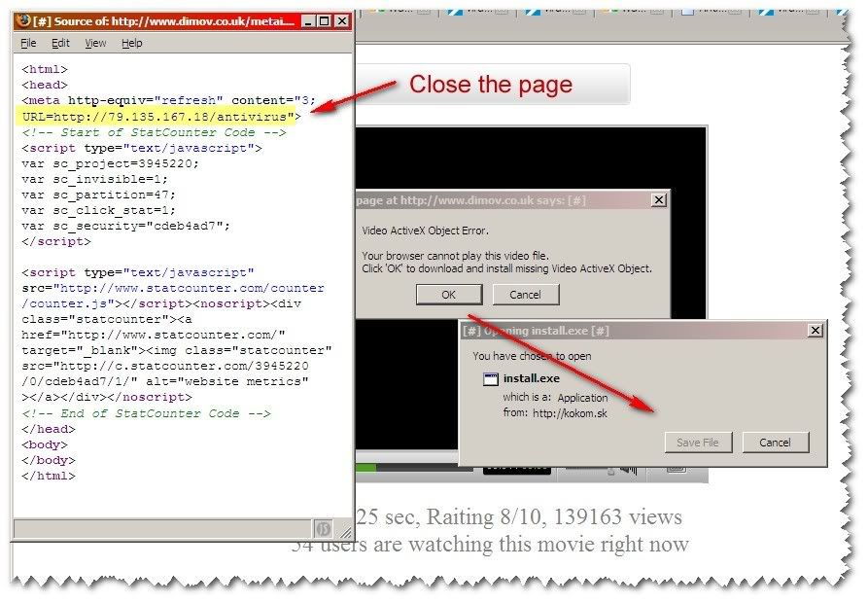Click the status bar icon in source viewer
Viewport: 868px width, 603px height.
click(x=322, y=528)
